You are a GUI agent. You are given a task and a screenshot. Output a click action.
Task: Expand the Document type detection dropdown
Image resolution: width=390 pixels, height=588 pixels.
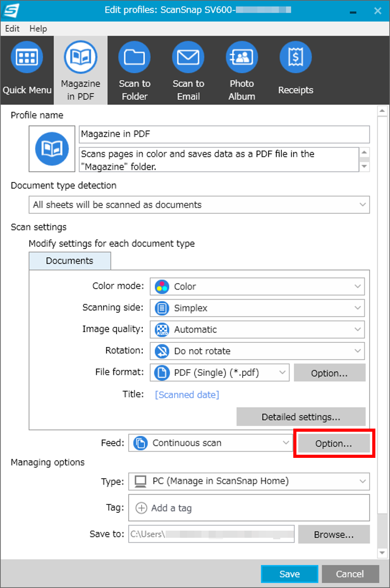point(199,205)
